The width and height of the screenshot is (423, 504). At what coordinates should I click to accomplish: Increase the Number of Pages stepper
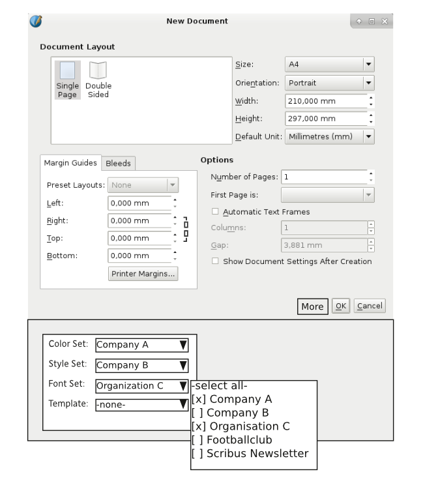(371, 174)
